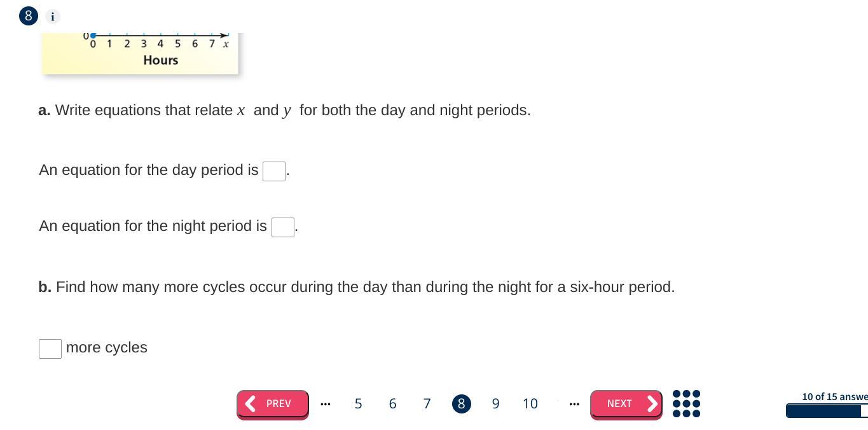868x430 pixels.
Task: Go to the next question with NEXT
Action: [x=626, y=404]
